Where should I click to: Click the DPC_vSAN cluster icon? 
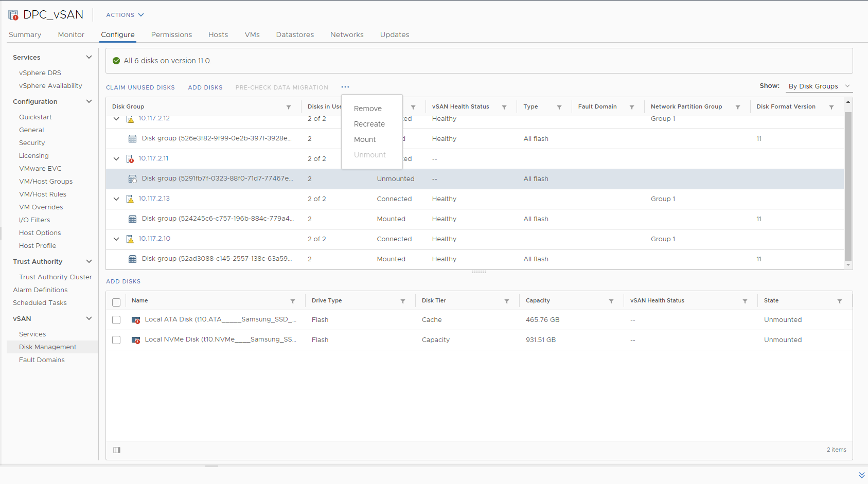pyautogui.click(x=13, y=15)
